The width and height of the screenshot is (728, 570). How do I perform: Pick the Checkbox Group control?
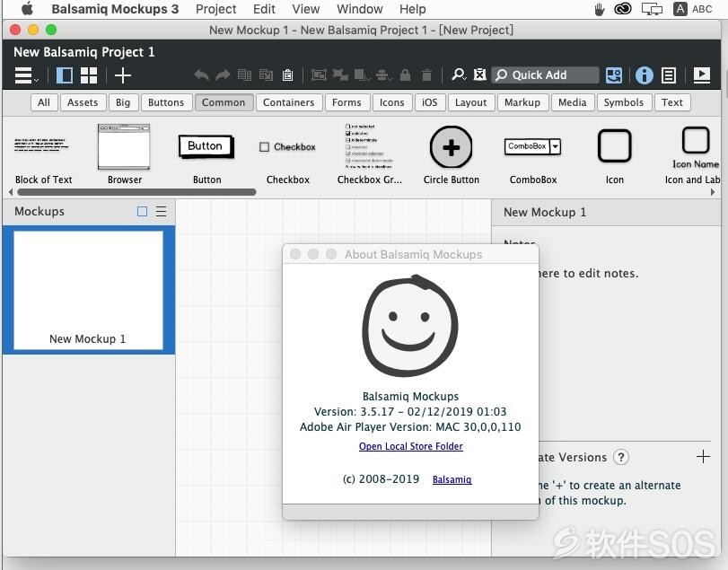point(370,154)
